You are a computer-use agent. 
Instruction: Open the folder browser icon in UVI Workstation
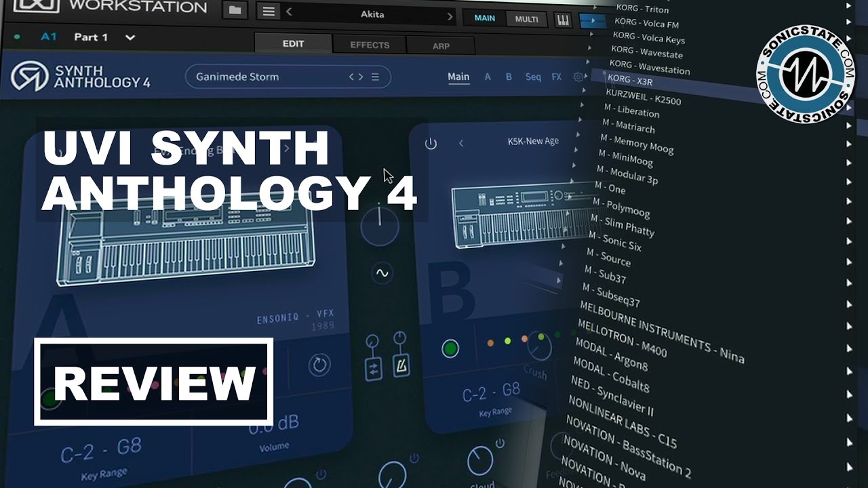pos(235,12)
